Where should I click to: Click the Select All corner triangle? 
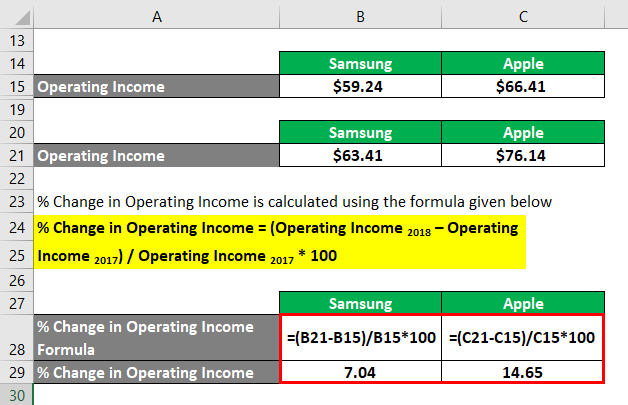pos(22,18)
